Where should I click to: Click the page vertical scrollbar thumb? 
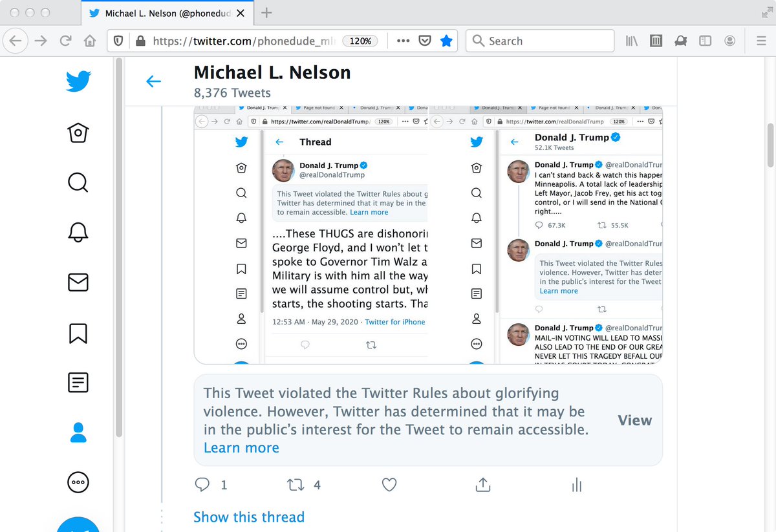coord(770,145)
